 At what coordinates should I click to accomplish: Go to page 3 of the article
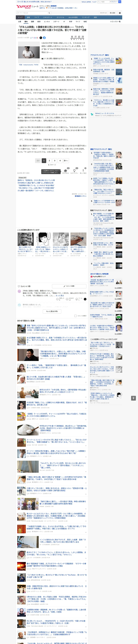click(x=55, y=161)
